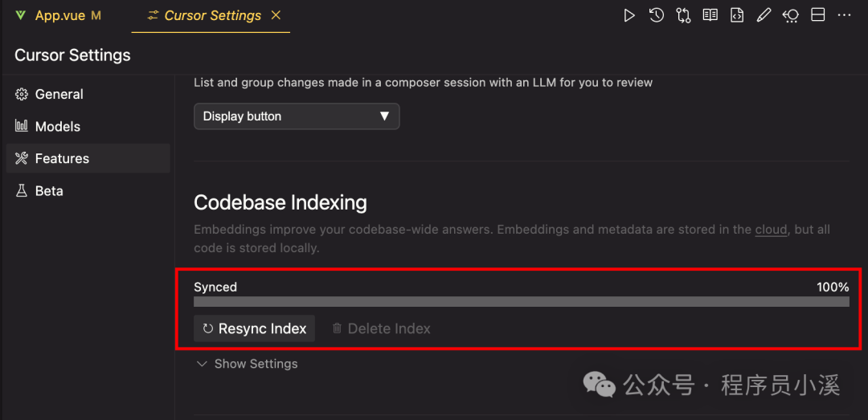Select the pencil edit icon
The height and width of the screenshot is (420, 868).
tap(764, 15)
